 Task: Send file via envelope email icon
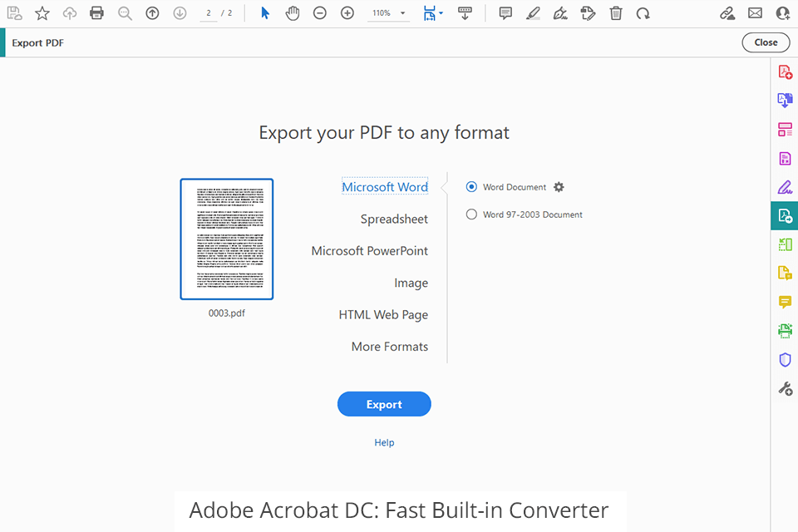click(756, 13)
